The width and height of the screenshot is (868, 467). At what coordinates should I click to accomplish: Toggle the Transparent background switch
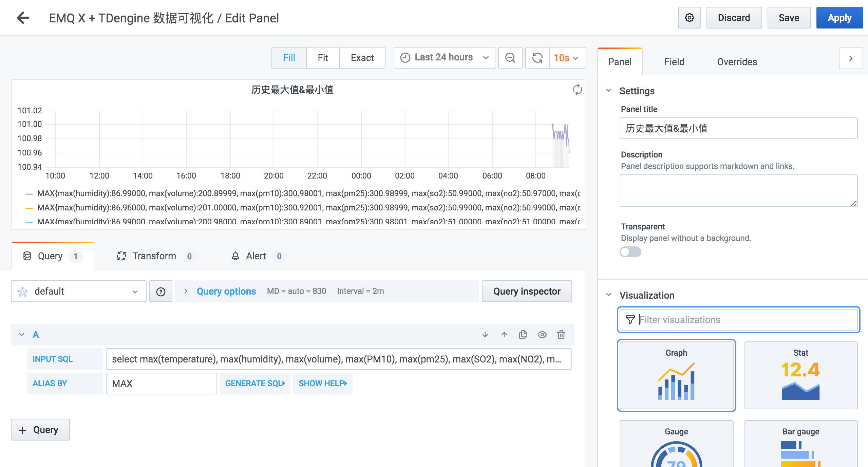(630, 252)
